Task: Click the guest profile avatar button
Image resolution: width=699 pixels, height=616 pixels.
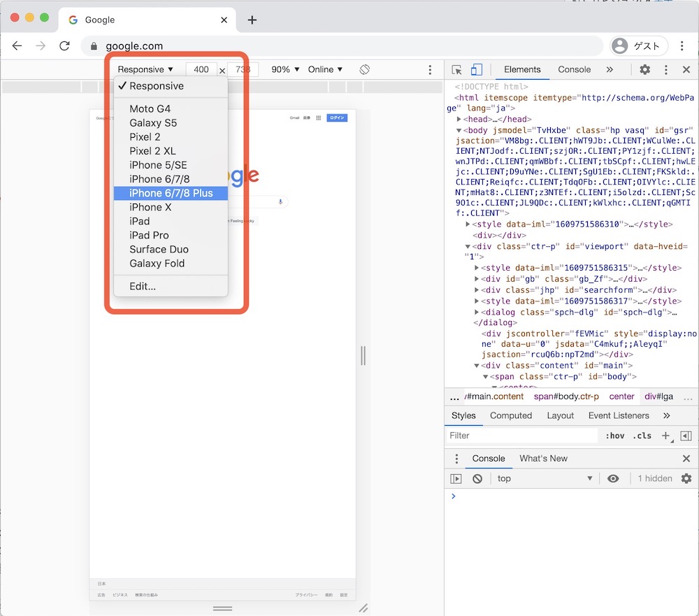Action: pos(639,46)
